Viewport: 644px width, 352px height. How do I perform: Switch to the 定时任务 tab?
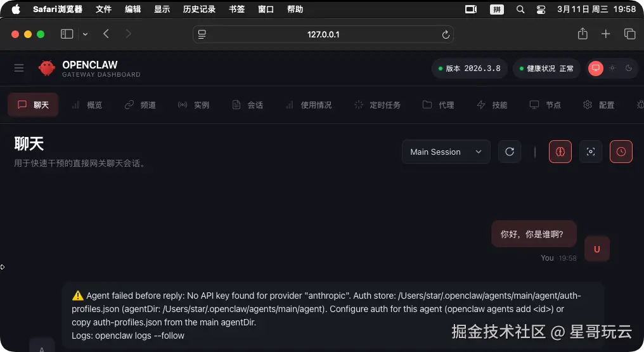coord(377,105)
